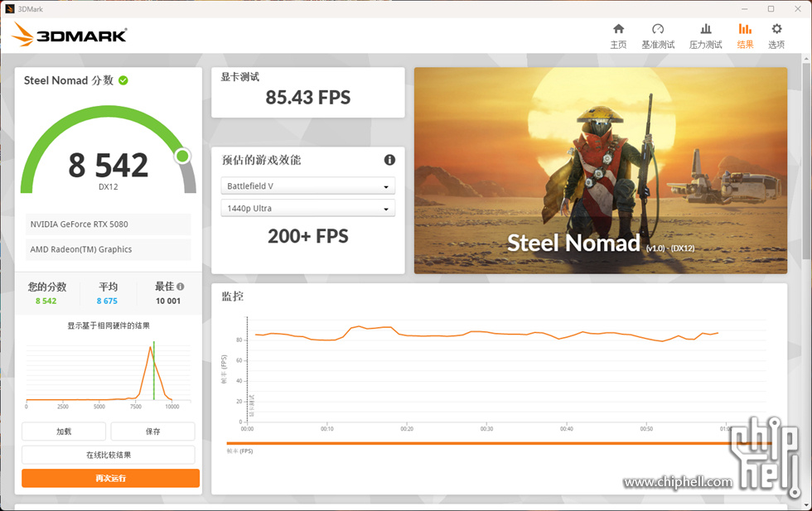Screen dimensions: 812x511
Task: Click info icon beside 预估的游戏效能
Action: tap(389, 160)
